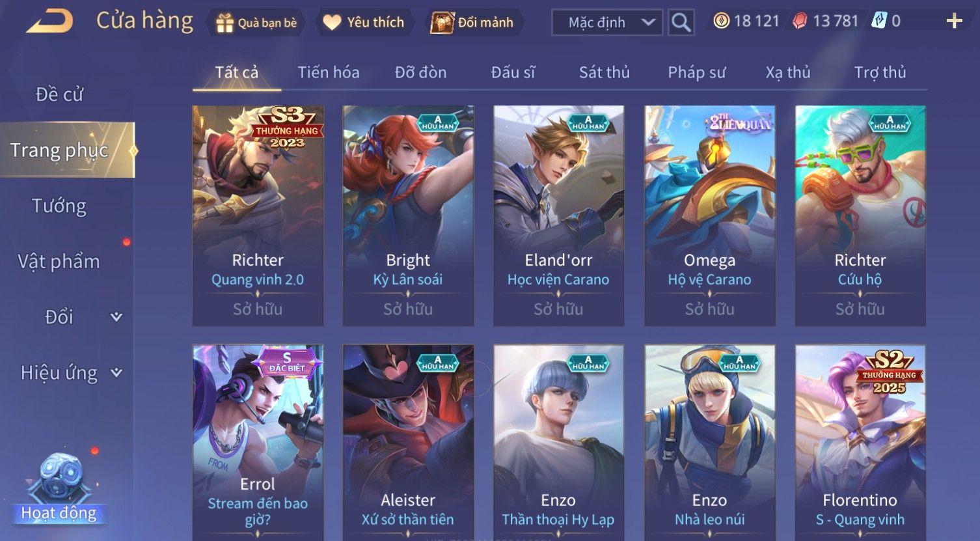Click the plus icon to add currency
This screenshot has width=980, height=541.
point(954,21)
